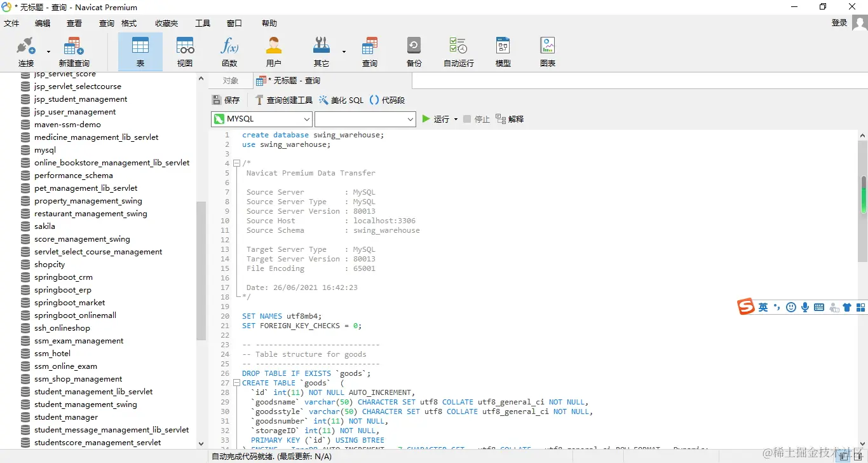Select the student_manager database

pos(66,417)
